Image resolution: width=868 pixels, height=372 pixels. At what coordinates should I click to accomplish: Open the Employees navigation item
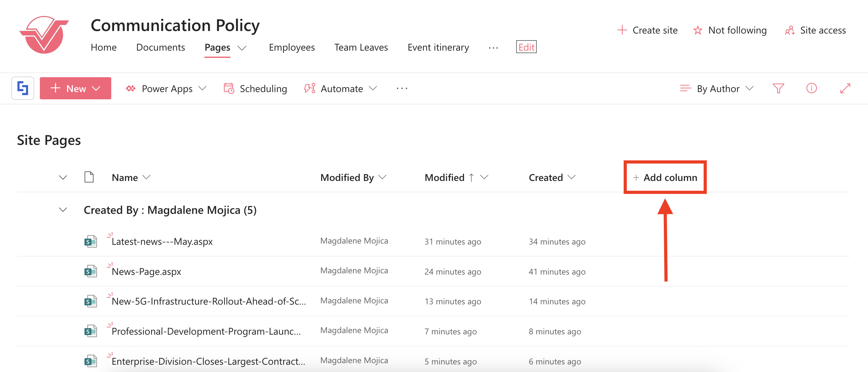291,47
